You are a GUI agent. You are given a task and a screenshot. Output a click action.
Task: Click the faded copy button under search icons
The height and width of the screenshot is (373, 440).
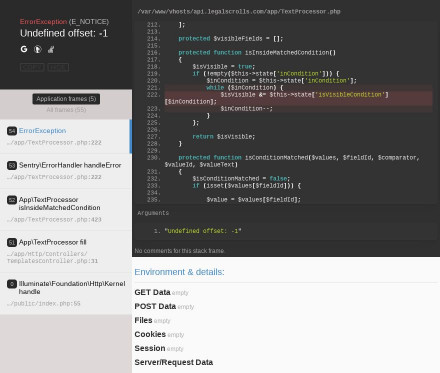[32, 67]
